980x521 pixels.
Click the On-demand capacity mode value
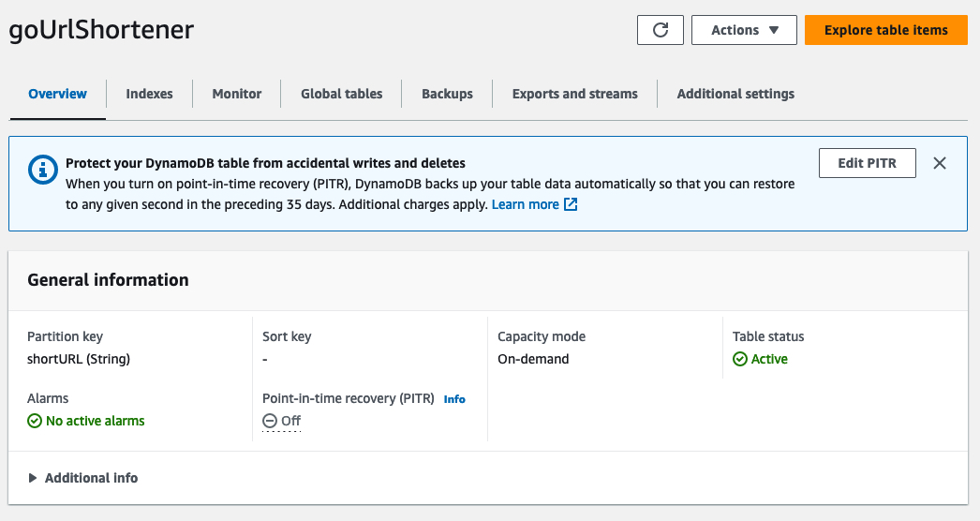pos(533,359)
